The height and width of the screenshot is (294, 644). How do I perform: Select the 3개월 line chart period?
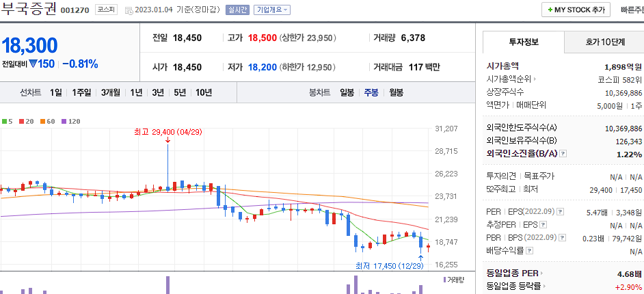point(111,93)
